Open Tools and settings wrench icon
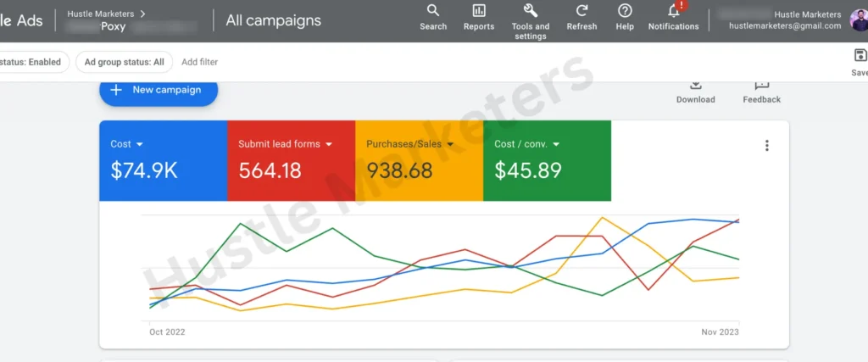Screen dimensions: 868x362 [x=531, y=11]
